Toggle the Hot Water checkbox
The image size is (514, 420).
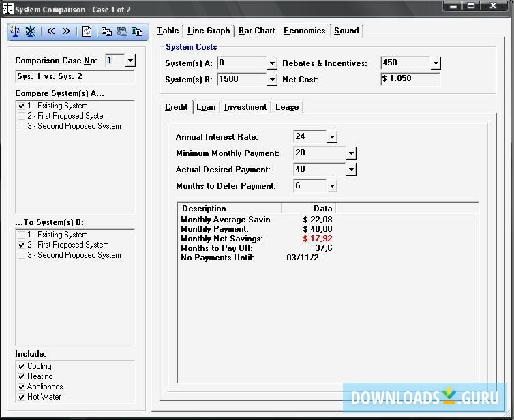(x=22, y=397)
